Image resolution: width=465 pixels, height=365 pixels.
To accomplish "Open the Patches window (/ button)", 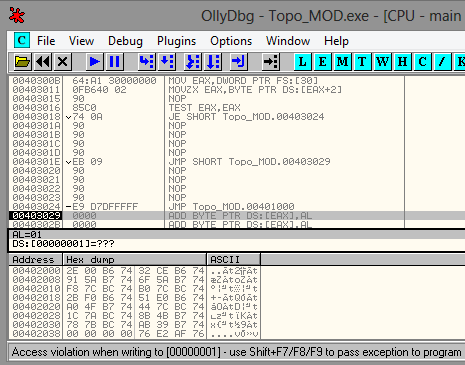I will click(442, 62).
